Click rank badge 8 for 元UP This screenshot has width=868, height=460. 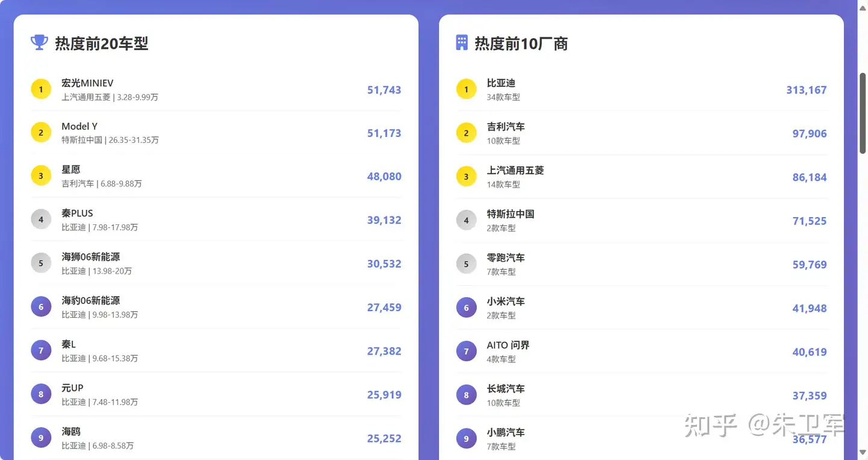pos(41,395)
